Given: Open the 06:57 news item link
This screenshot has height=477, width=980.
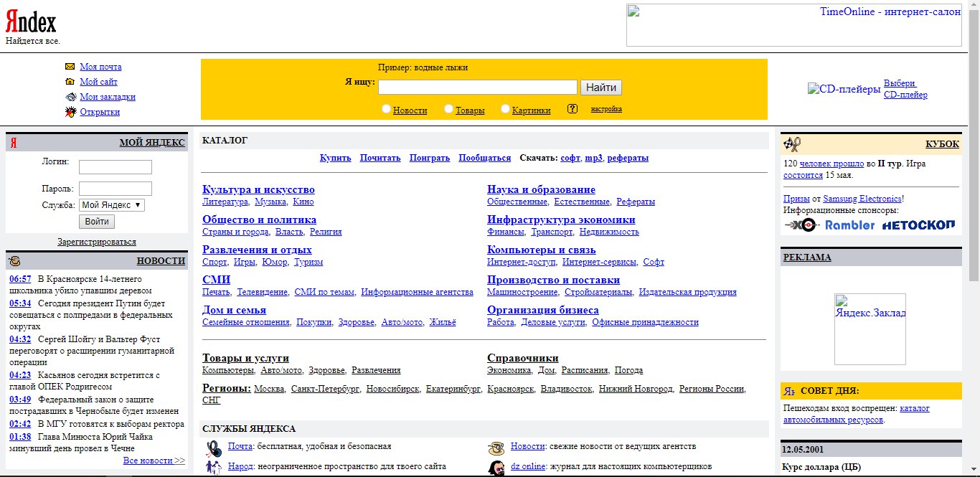Looking at the screenshot, I should tap(20, 279).
